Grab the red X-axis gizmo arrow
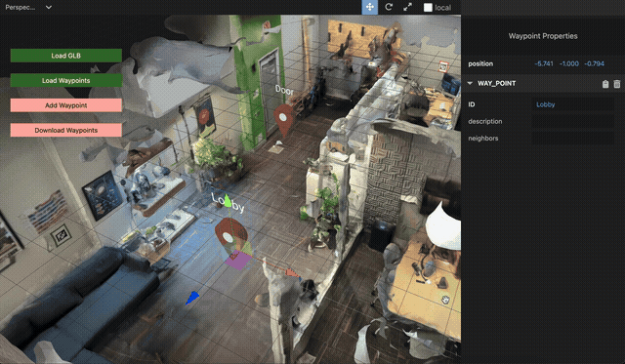625x364 pixels. coord(293,273)
